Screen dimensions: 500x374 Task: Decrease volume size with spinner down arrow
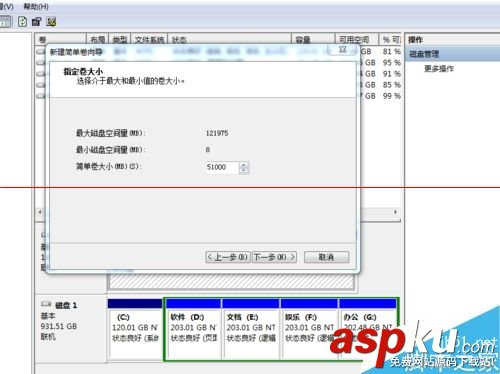[x=244, y=170]
